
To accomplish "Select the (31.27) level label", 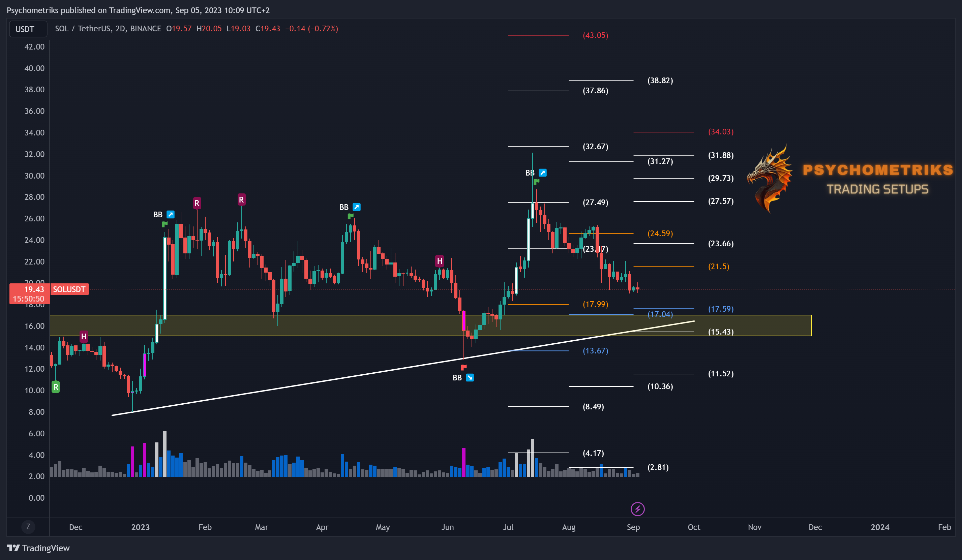I will pos(660,161).
